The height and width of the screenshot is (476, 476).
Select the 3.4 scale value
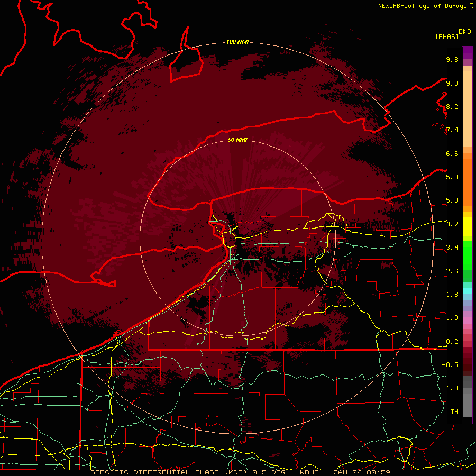point(452,248)
